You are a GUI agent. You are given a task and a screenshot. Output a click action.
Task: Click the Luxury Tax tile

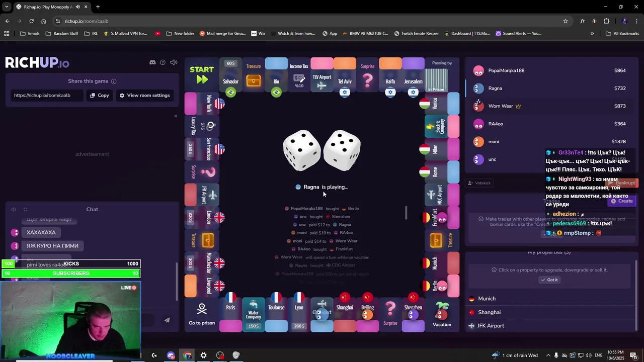point(202,126)
